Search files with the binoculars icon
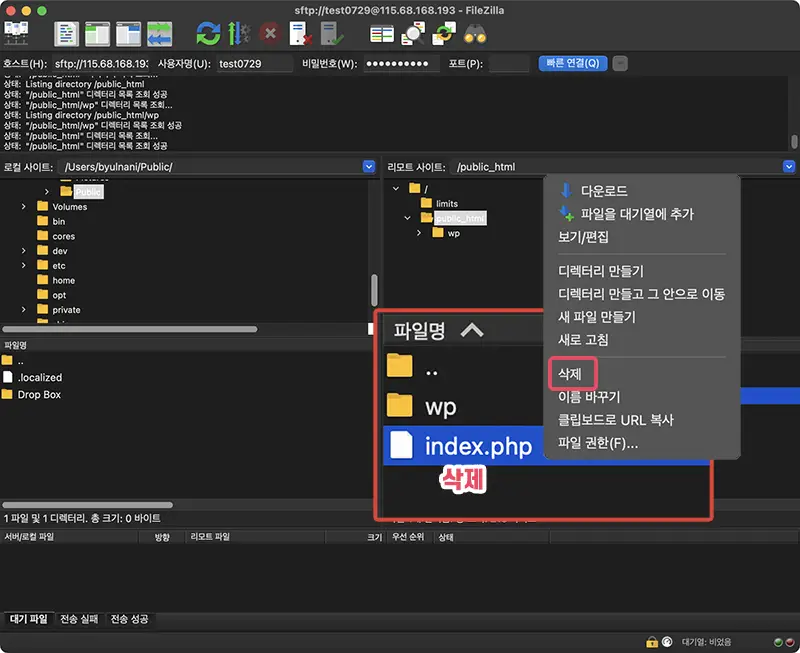The height and width of the screenshot is (653, 800). click(475, 35)
